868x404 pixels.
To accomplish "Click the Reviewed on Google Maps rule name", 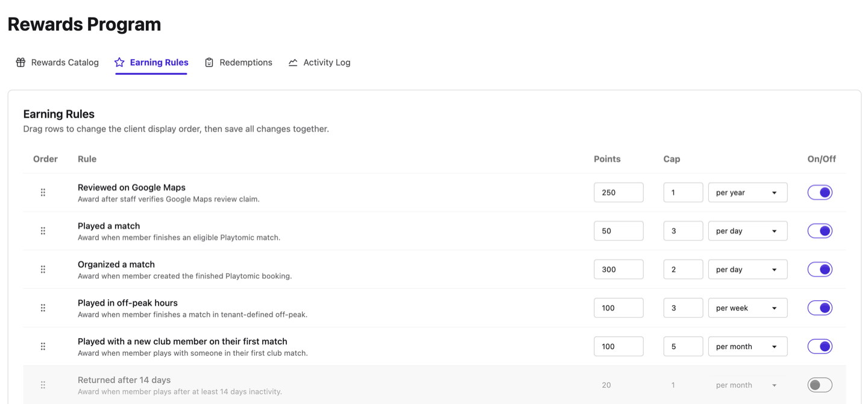I will tap(131, 188).
